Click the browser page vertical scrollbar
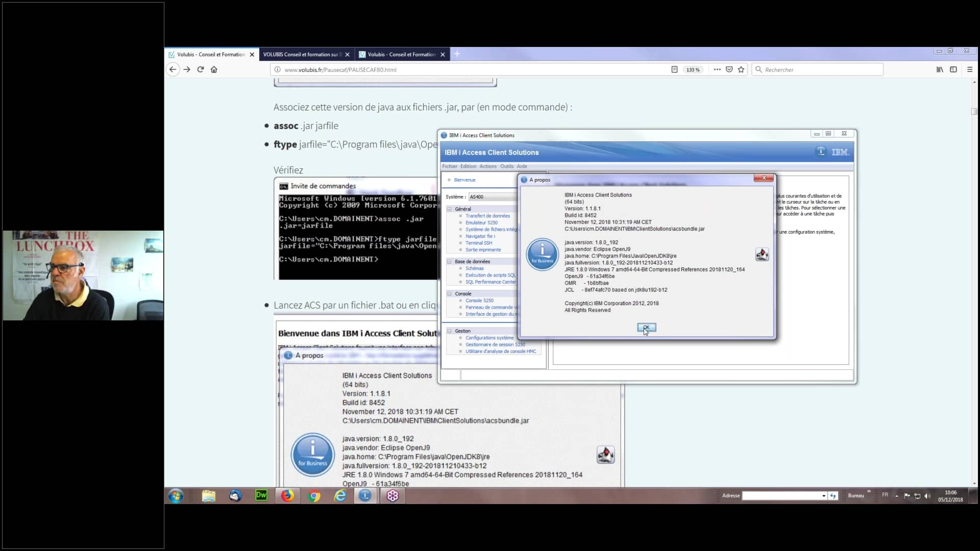The image size is (980, 551). pos(974,282)
